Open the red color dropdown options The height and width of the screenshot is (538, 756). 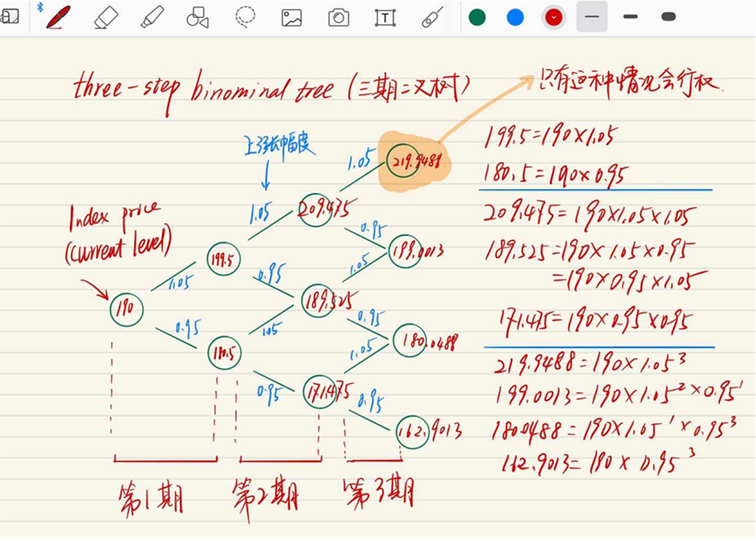point(553,17)
